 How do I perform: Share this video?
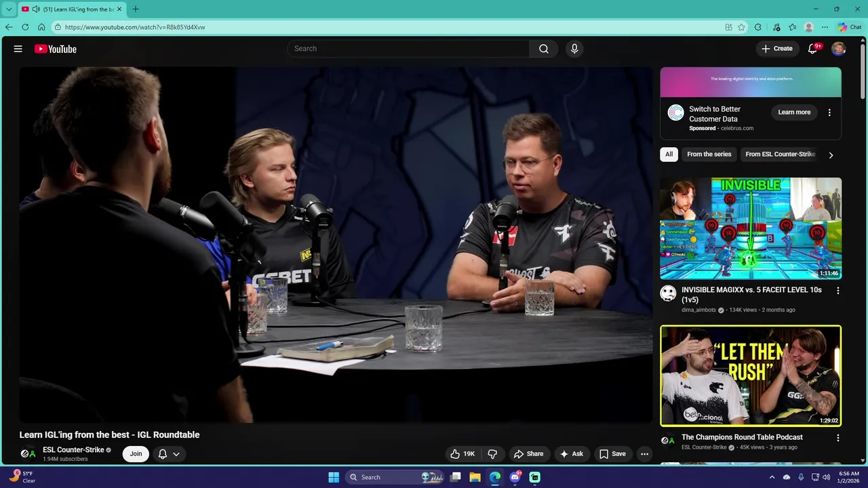[528, 454]
